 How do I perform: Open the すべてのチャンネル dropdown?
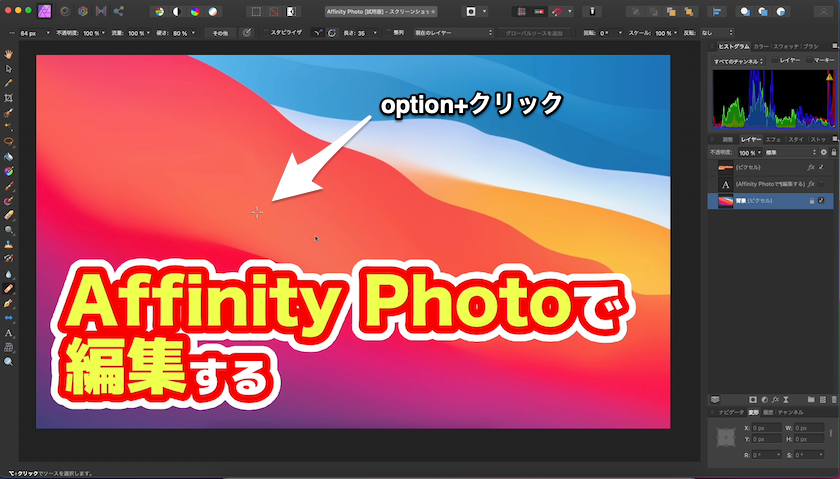click(738, 61)
